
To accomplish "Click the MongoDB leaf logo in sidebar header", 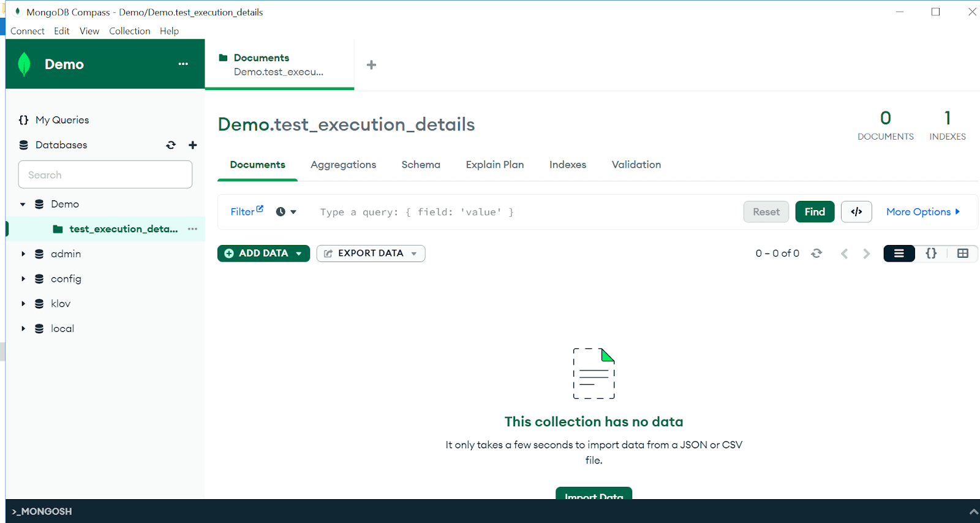I will 24,64.
